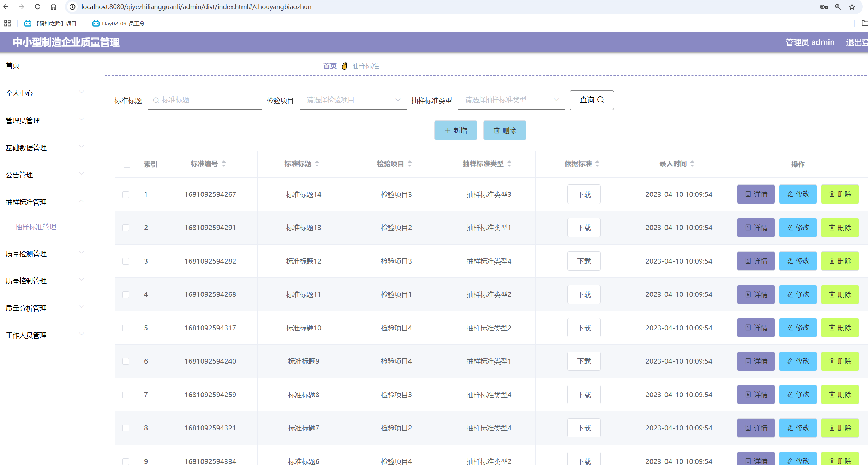This screenshot has width=868, height=465.
Task: Go back with browser back arrow
Action: (x=6, y=7)
